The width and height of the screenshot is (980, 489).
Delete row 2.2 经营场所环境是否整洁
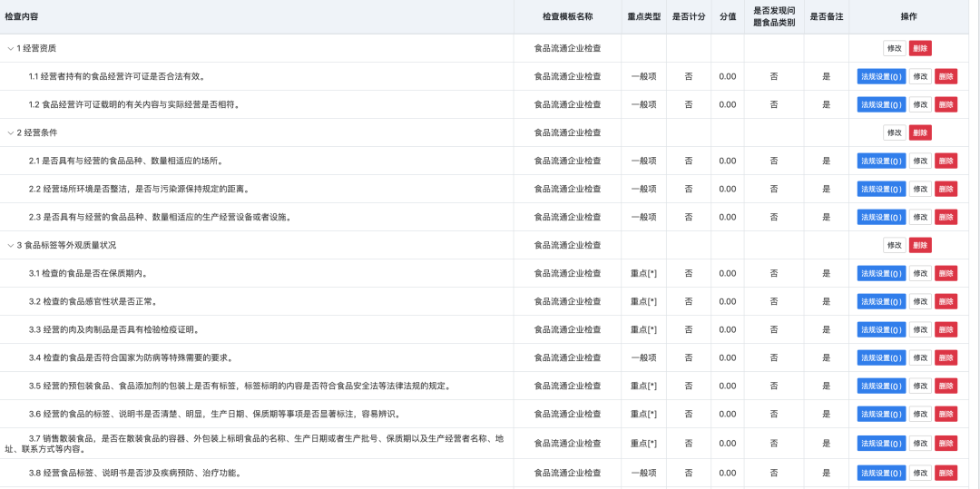tap(946, 189)
